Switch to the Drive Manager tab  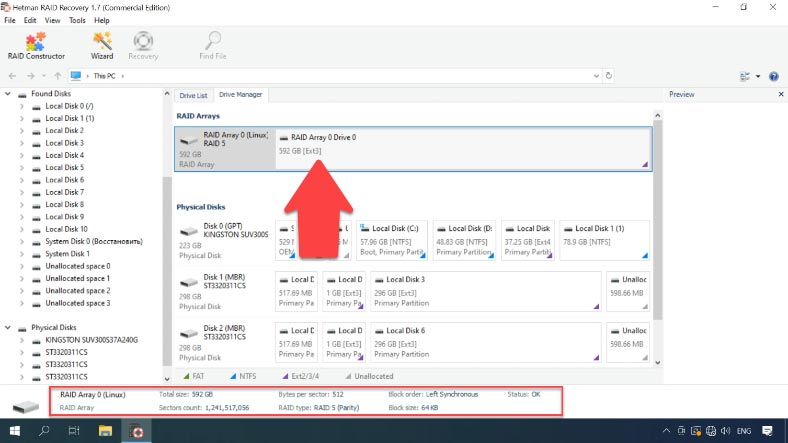tap(241, 94)
